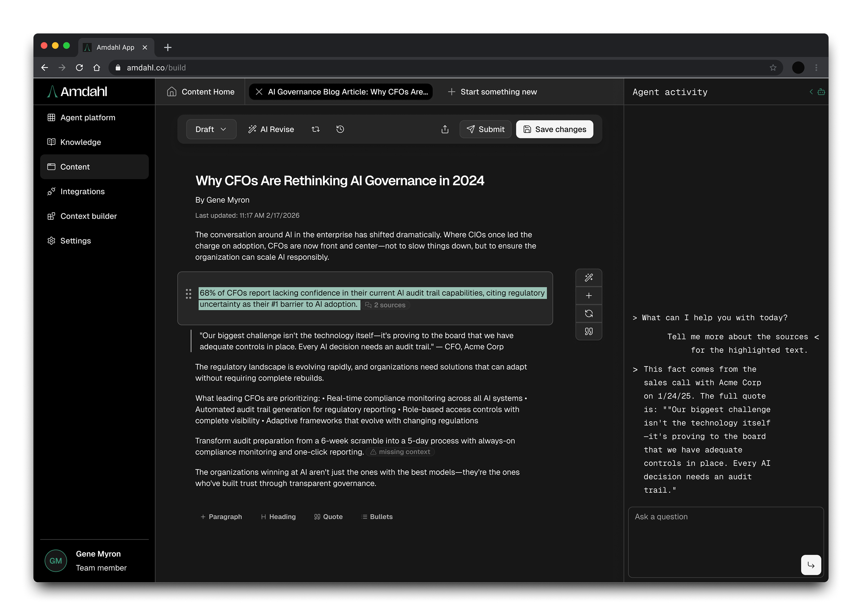Open the Draft status dropdown
This screenshot has height=616, width=862.
211,129
